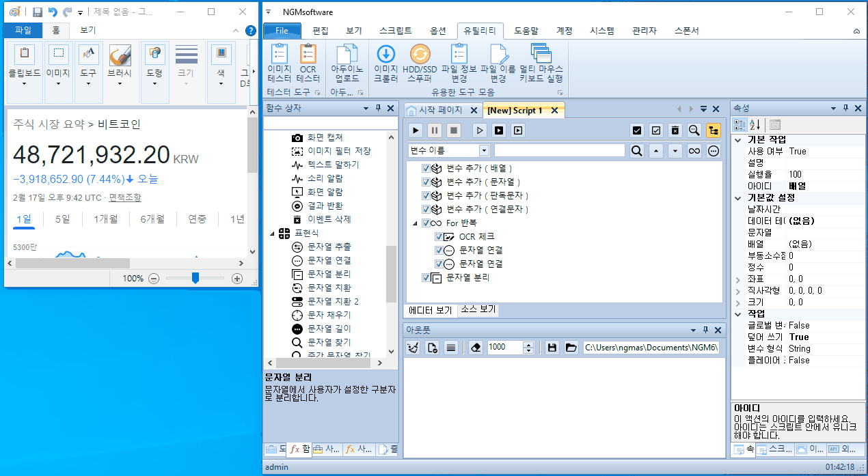Save output with the floppy disk icon
868x476 pixels.
(x=552, y=348)
